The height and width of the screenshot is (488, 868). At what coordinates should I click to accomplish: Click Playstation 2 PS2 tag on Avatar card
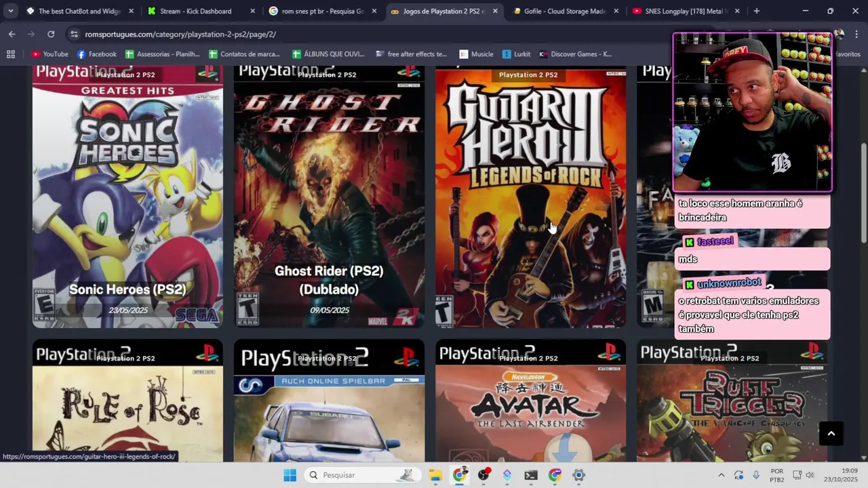528,358
